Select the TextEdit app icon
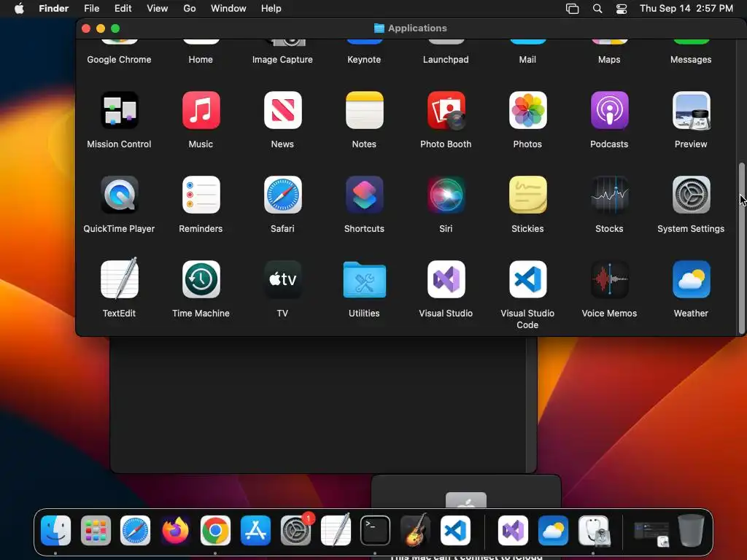The height and width of the screenshot is (560, 747). pyautogui.click(x=119, y=279)
